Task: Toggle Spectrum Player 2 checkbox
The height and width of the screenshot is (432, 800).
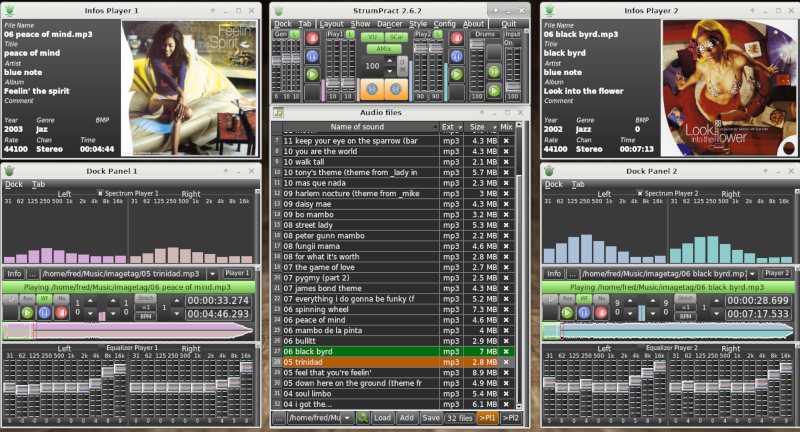Action: (640, 193)
